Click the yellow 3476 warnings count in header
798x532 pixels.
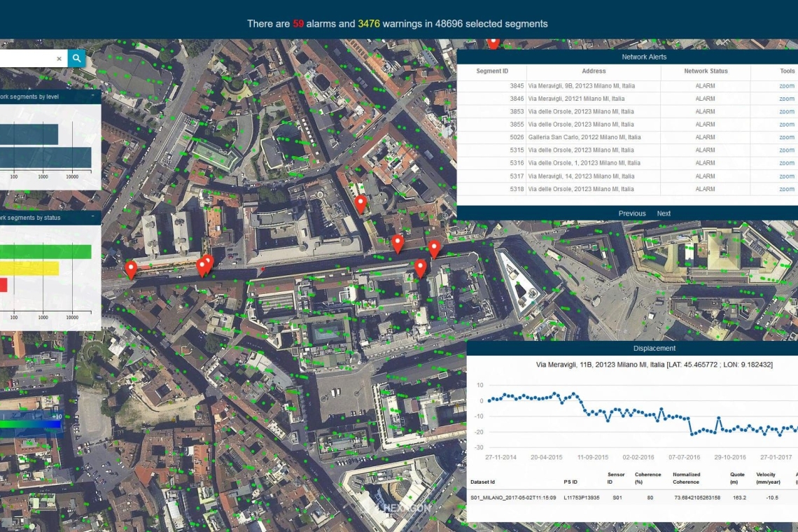tap(369, 24)
